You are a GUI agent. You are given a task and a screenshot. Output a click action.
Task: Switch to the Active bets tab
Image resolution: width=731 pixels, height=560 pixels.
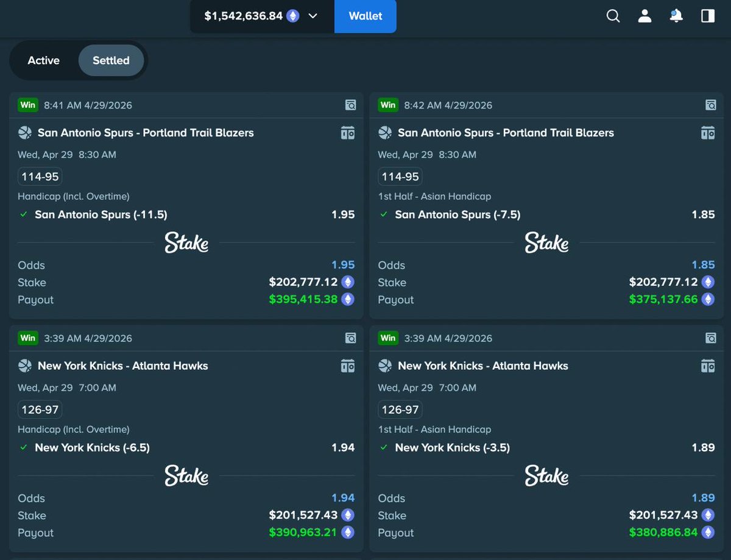(44, 60)
